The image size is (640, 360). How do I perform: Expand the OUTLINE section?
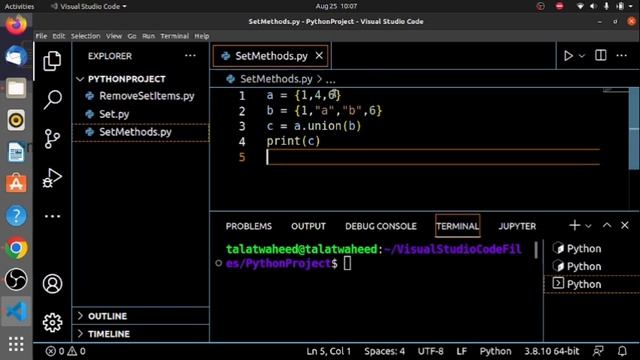tap(141, 316)
